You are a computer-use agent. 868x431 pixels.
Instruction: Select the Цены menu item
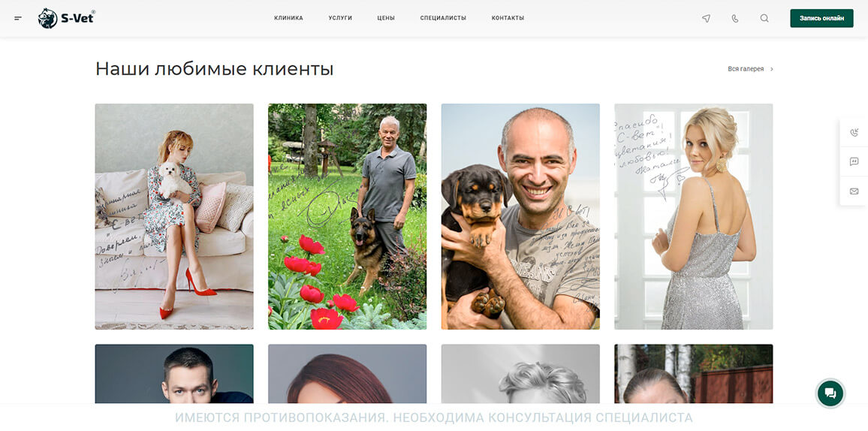386,18
